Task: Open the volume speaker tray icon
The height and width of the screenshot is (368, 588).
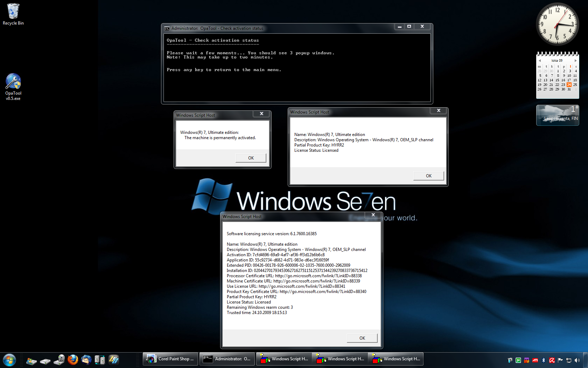Action: click(577, 360)
